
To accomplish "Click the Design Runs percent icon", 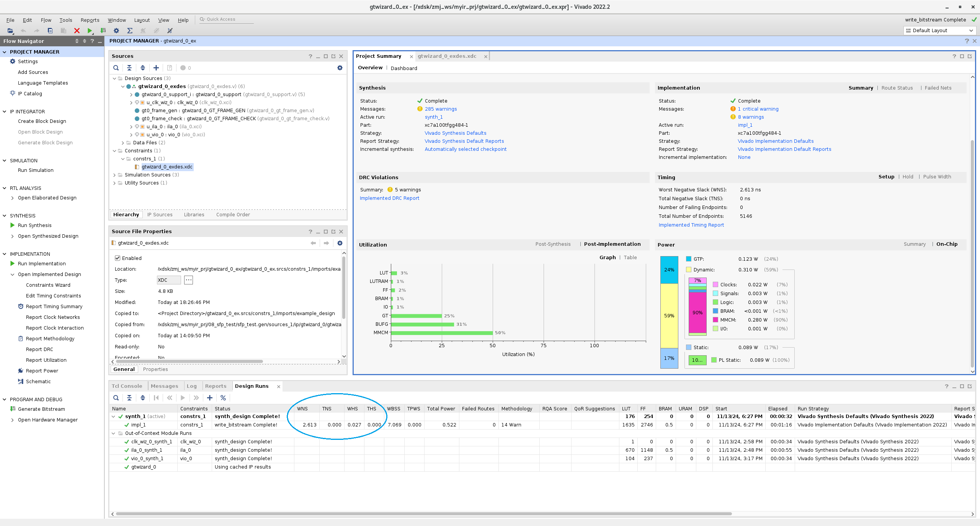I will pyautogui.click(x=223, y=398).
